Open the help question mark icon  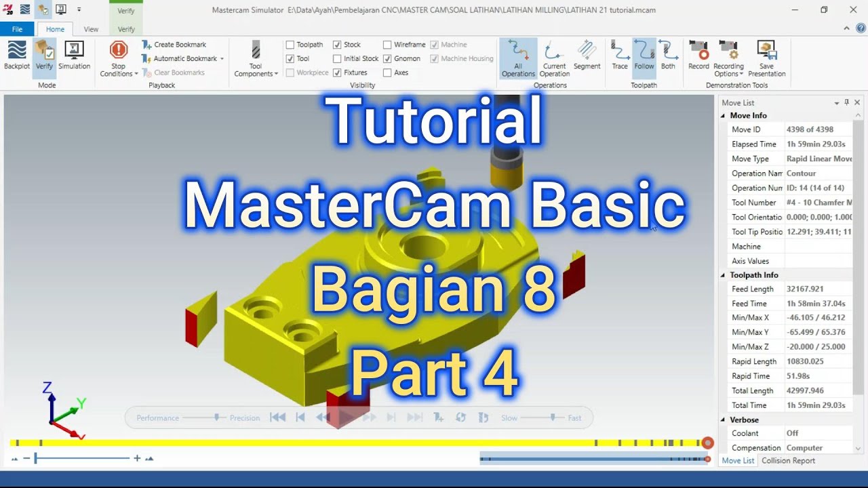[860, 28]
